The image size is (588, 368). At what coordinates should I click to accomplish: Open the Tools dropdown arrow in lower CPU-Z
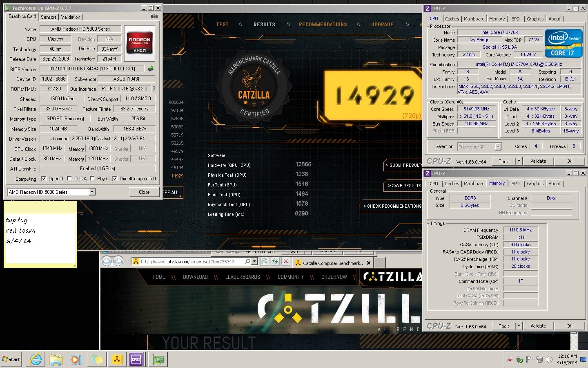[x=519, y=326]
